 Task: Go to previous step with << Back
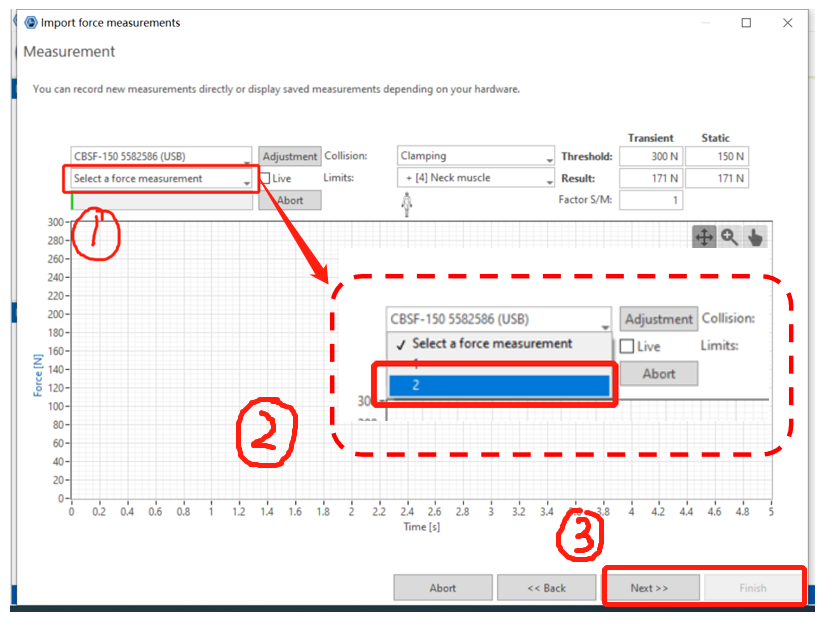(546, 588)
